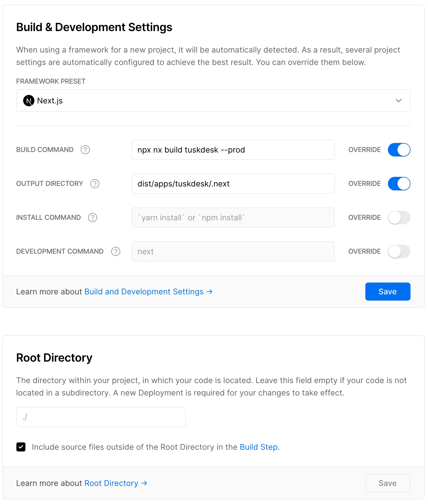Uncheck Include source files outside Root Directory
This screenshot has width=428, height=504.
pyautogui.click(x=21, y=447)
